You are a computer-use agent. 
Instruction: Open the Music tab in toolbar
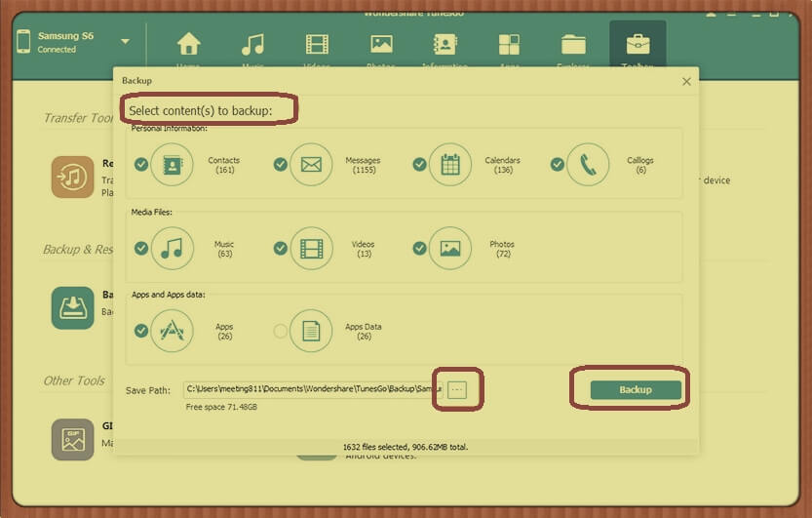tap(253, 45)
